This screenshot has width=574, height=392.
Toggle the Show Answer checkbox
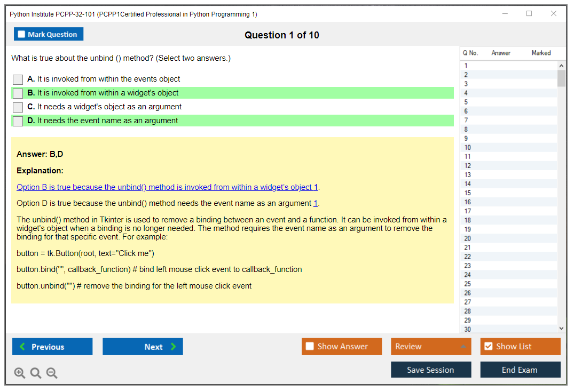point(310,347)
